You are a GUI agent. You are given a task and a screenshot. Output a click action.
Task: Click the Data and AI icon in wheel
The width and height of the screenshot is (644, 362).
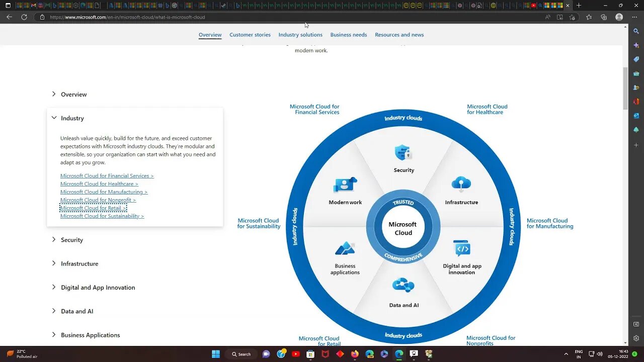click(x=403, y=286)
